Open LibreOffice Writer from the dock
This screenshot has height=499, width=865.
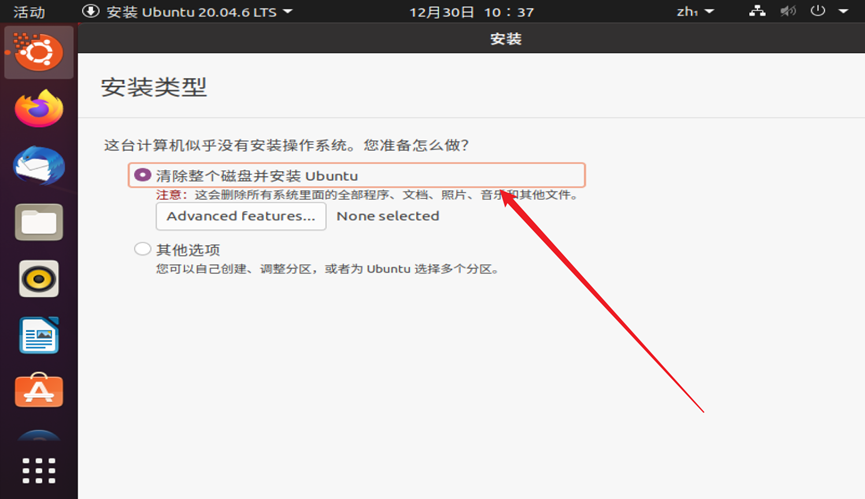click(39, 335)
